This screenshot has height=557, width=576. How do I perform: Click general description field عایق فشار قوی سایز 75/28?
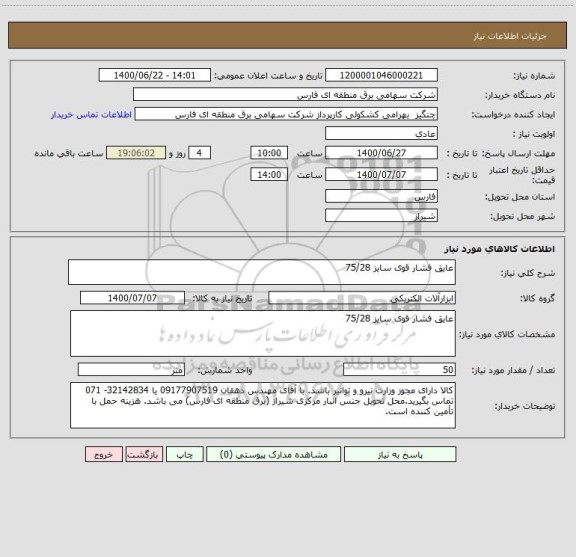262,272
